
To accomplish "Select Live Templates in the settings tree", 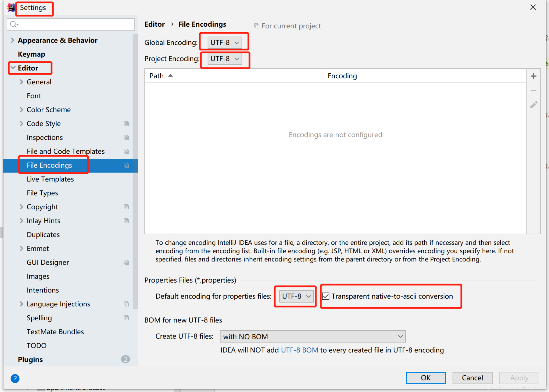I will click(x=50, y=179).
